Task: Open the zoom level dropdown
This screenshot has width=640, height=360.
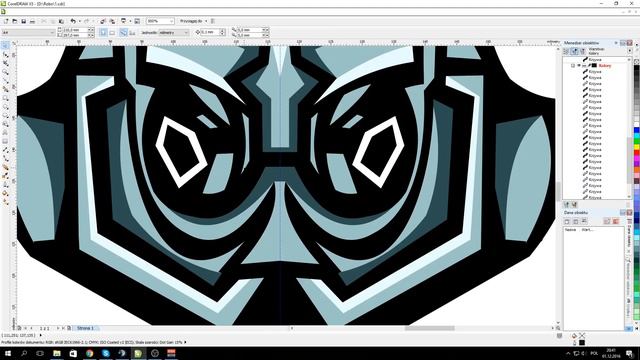Action: point(171,21)
